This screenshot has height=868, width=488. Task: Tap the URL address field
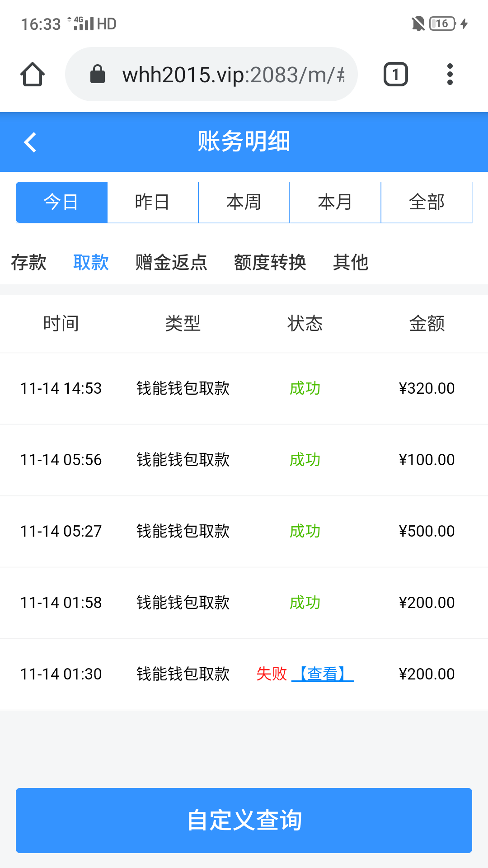click(x=233, y=75)
